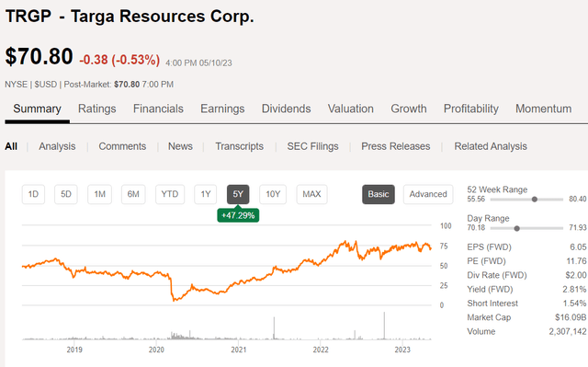Screen dimensions: 588x367
Task: Open Transcripts filter
Action: pyautogui.click(x=239, y=146)
